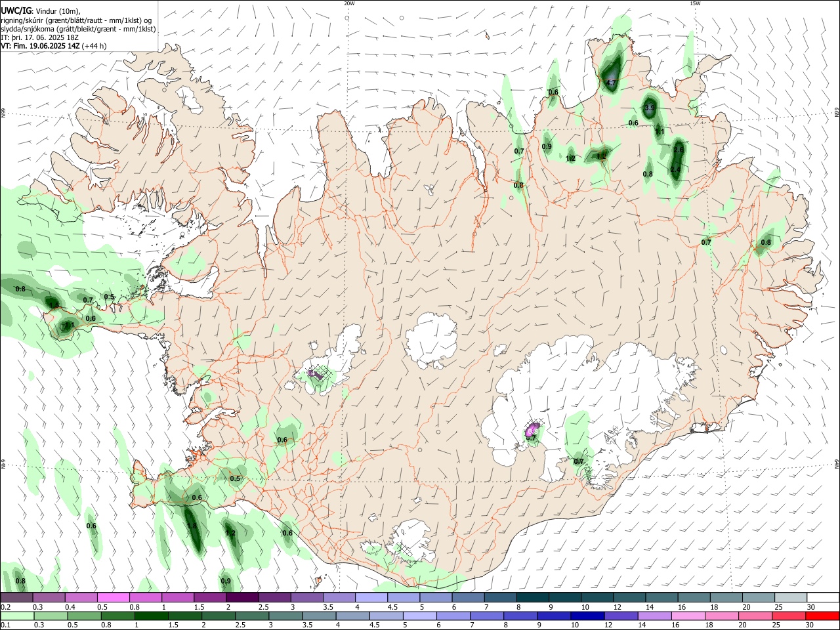840x630 pixels.
Task: Pick the dark green rain swatch between 1 and 1.5
Action: coord(152,616)
